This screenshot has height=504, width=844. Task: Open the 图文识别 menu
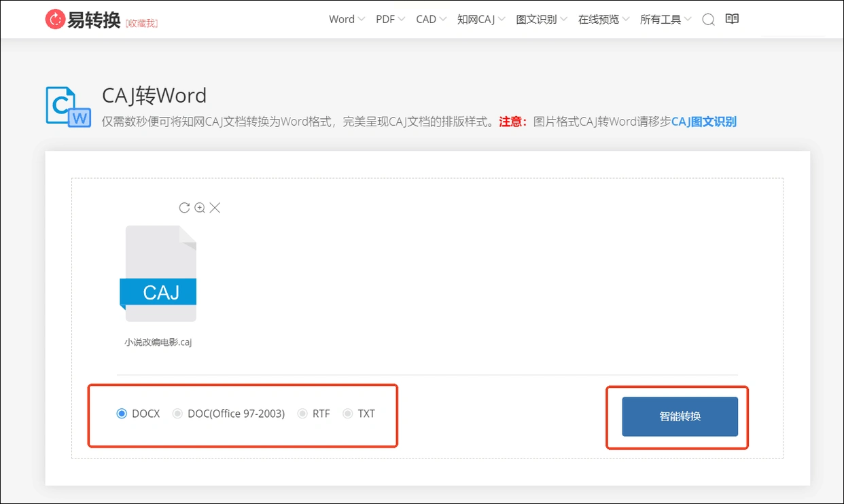tap(542, 19)
